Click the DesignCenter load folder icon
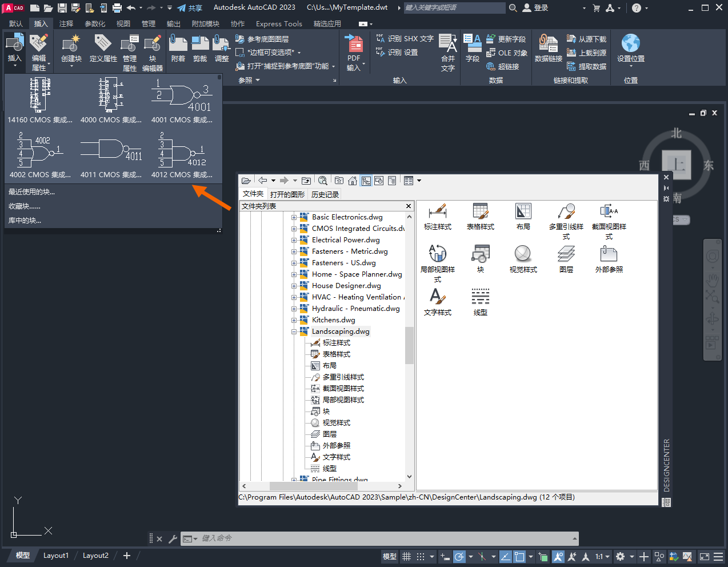The image size is (728, 567). point(246,181)
